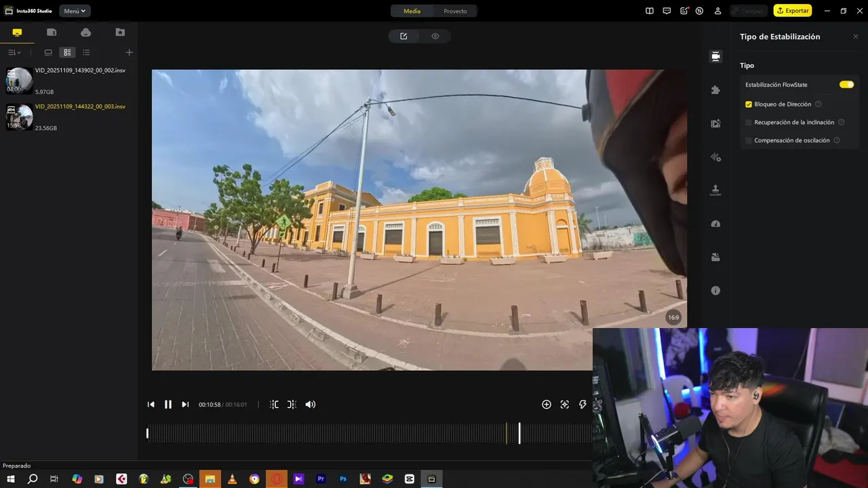868x488 pixels.
Task: Switch to edit mode above the preview
Action: pos(403,37)
